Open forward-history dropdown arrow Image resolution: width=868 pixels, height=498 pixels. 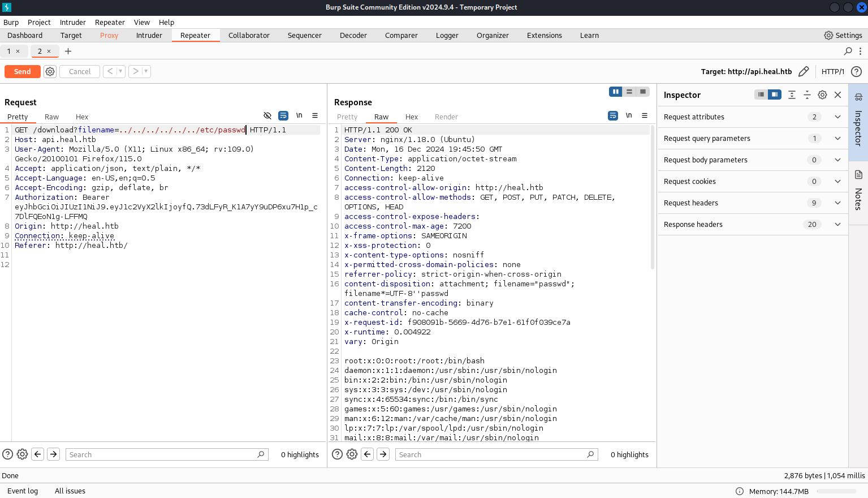(x=146, y=71)
